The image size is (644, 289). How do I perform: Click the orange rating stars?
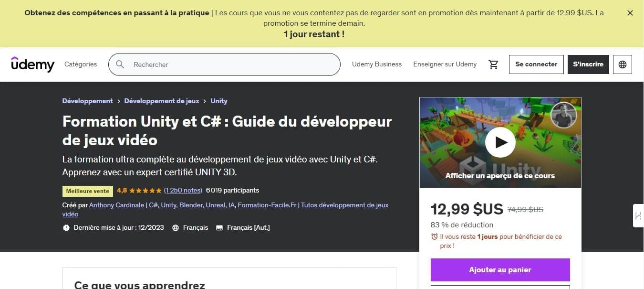pos(145,190)
